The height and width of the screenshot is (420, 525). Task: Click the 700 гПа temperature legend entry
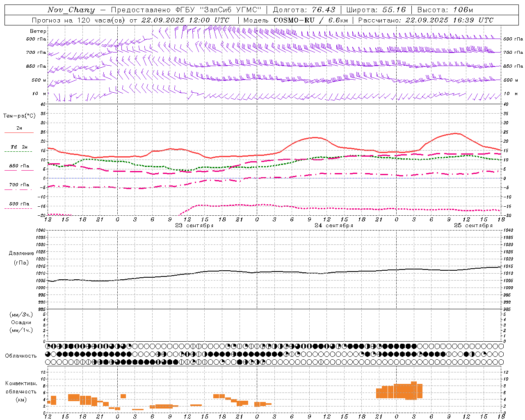point(19,185)
